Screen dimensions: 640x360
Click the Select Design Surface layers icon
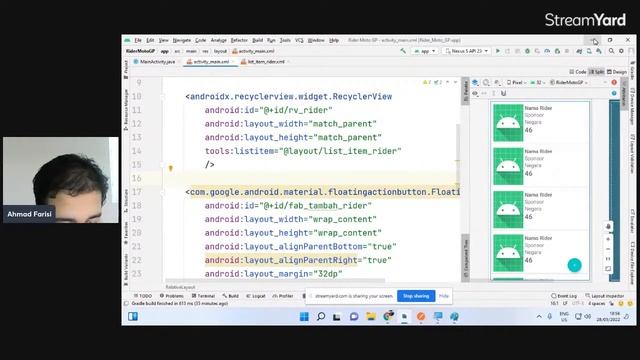click(475, 82)
